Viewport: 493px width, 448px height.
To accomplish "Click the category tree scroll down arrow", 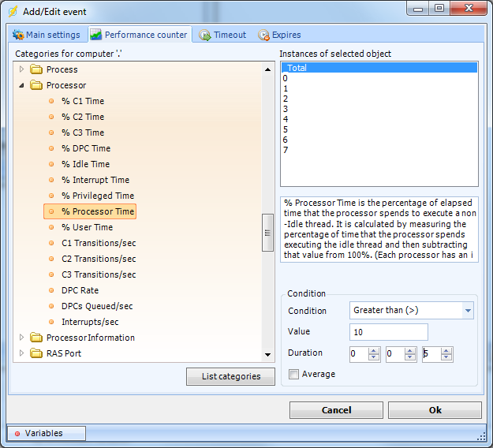I will [x=267, y=355].
